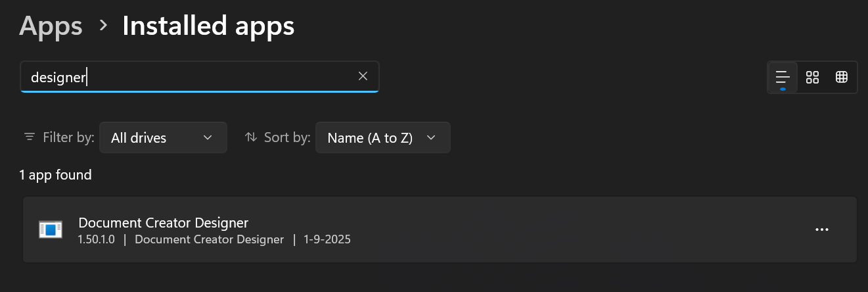This screenshot has height=292, width=868.
Task: Click the filter lines icon
Action: click(30, 137)
